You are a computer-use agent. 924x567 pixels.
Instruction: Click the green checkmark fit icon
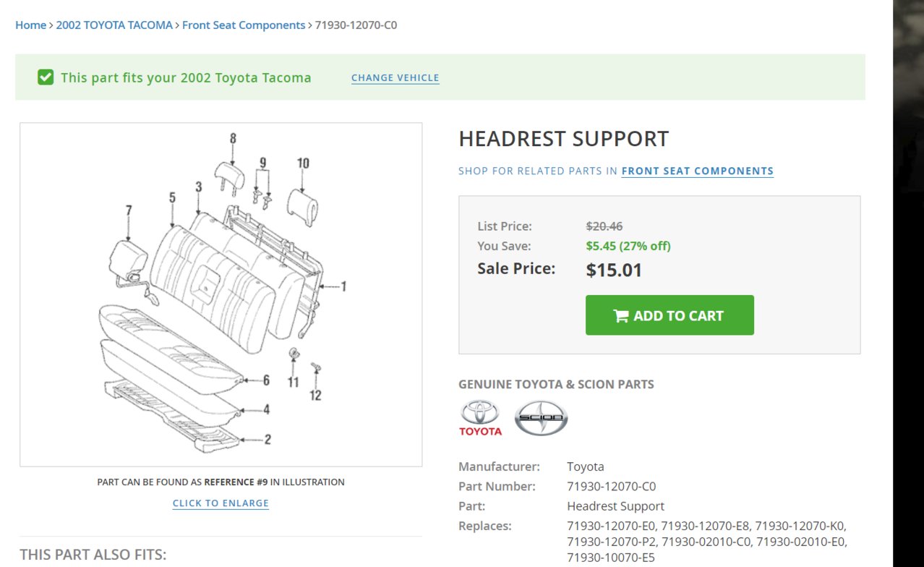point(46,77)
